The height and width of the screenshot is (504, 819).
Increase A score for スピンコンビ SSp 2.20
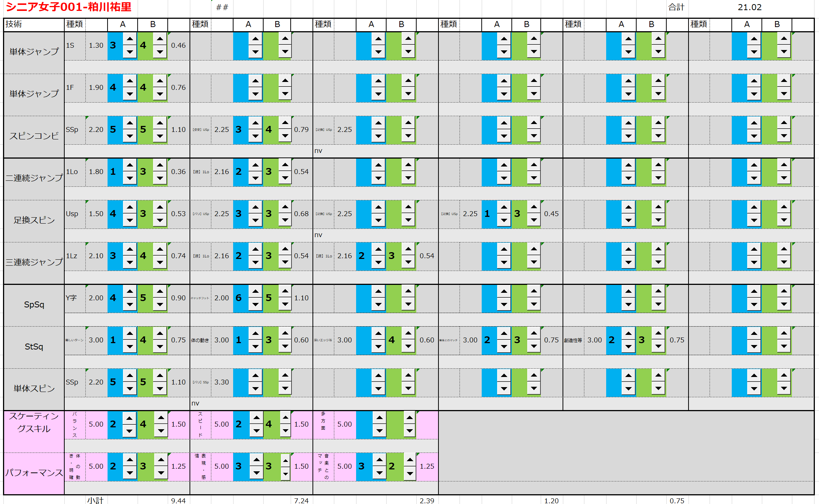click(130, 123)
